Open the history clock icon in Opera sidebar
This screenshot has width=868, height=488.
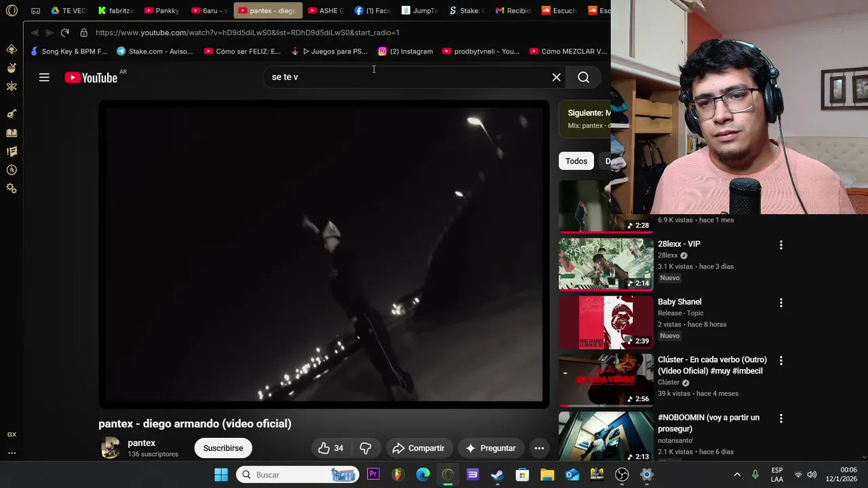[x=12, y=170]
